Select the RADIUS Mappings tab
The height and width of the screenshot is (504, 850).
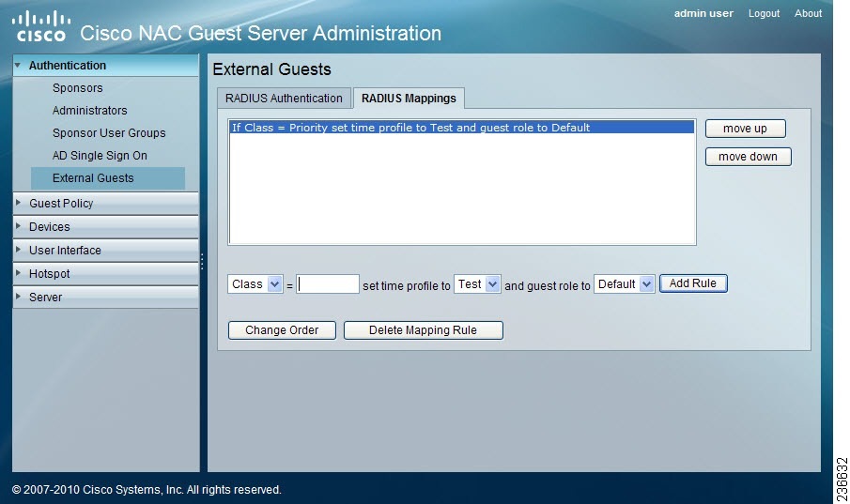click(409, 99)
